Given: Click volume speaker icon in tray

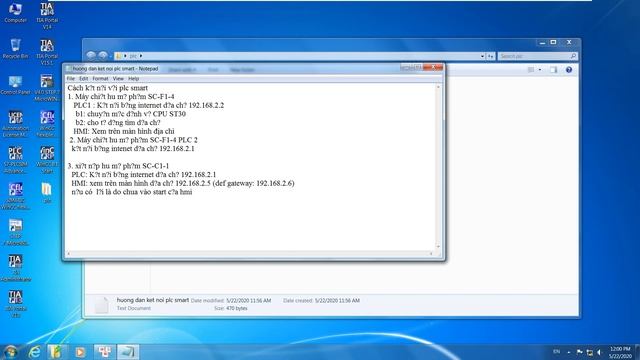Looking at the screenshot, I should (x=600, y=352).
